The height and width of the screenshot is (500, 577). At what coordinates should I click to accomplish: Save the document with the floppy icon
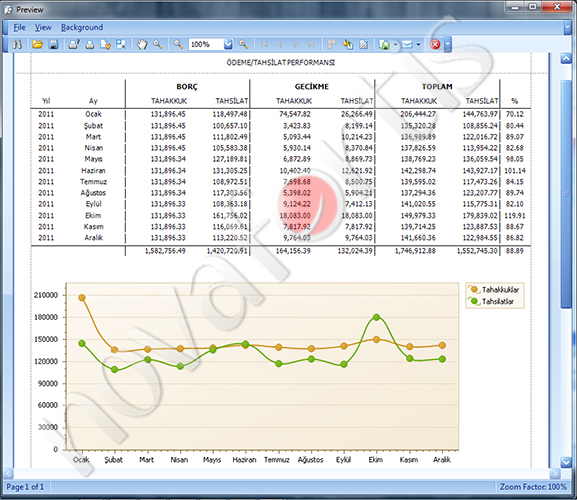click(x=53, y=45)
